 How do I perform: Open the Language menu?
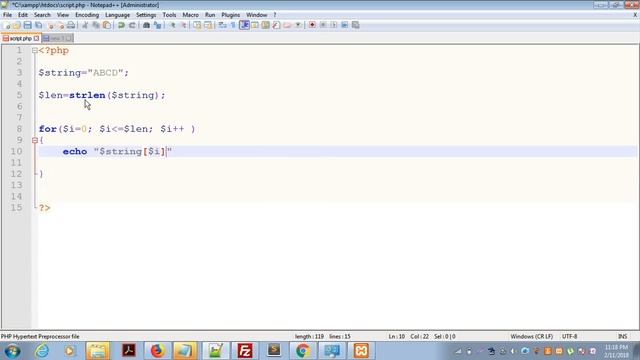pos(117,15)
